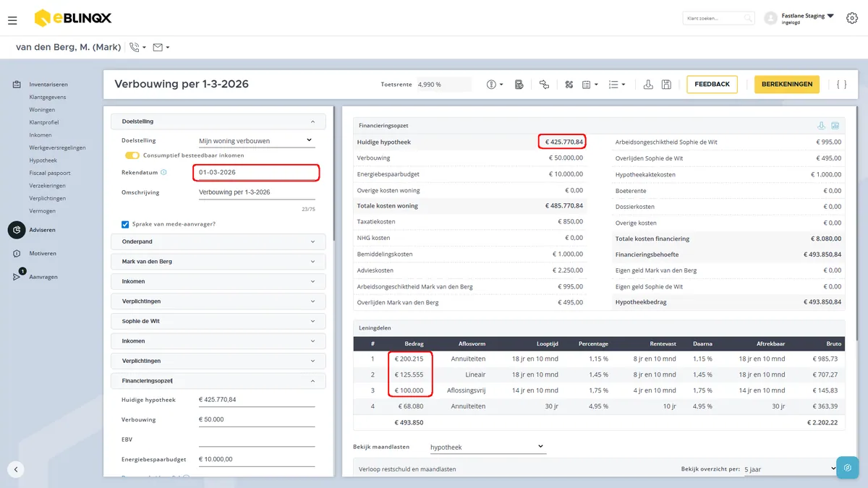Expand the Mark van den Berg section

[218, 261]
